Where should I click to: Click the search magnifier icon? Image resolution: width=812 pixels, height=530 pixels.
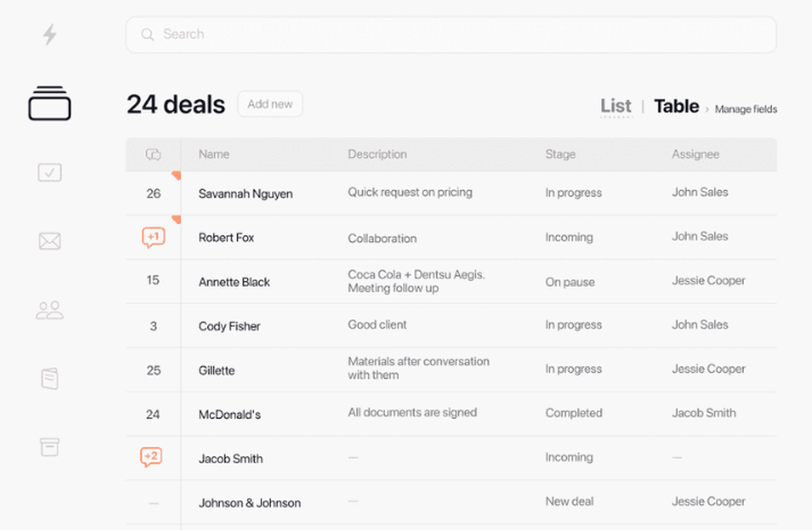(x=148, y=35)
